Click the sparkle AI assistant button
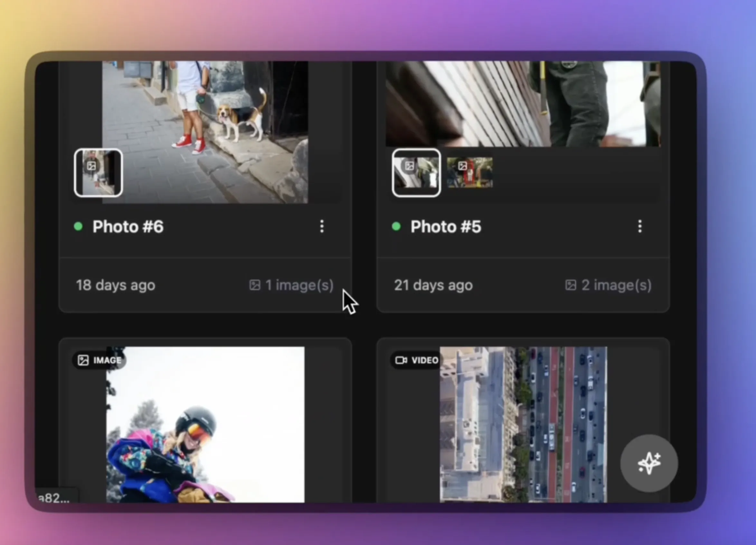 tap(649, 463)
